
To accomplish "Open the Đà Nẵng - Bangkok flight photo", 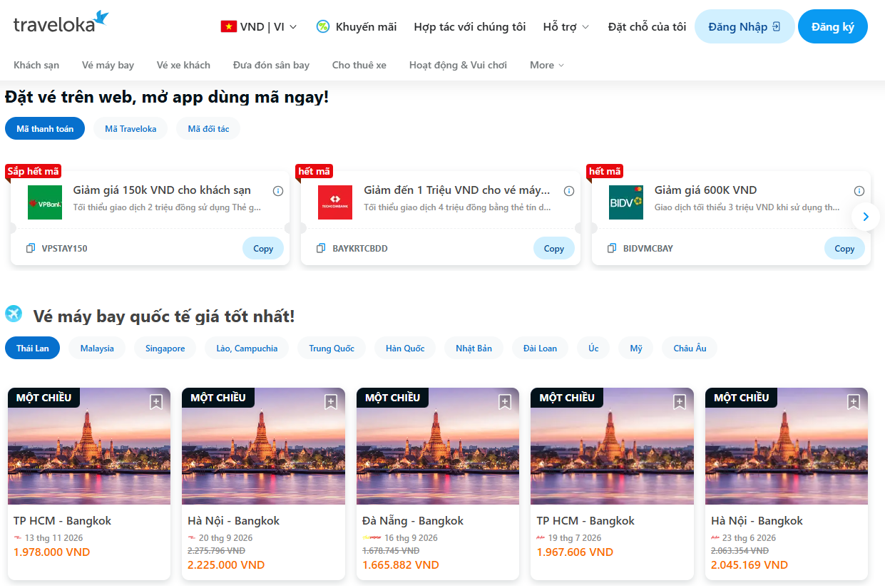I will (x=438, y=446).
